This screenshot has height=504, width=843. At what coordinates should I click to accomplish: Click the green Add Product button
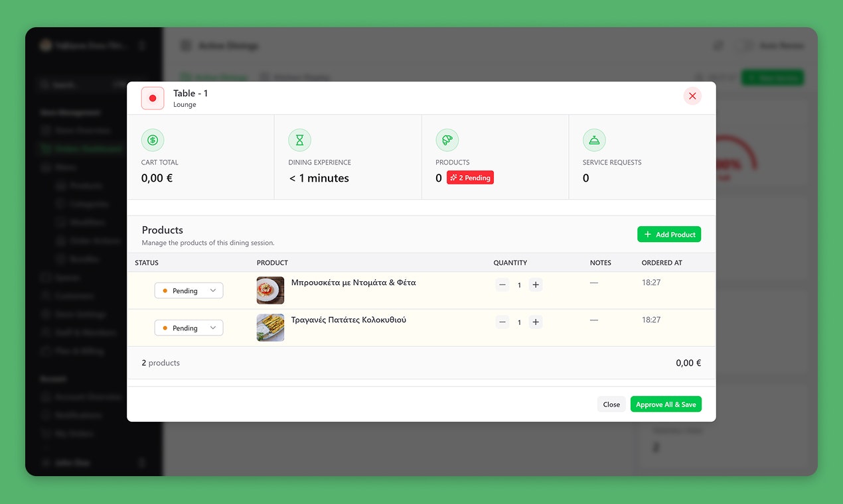[669, 234]
